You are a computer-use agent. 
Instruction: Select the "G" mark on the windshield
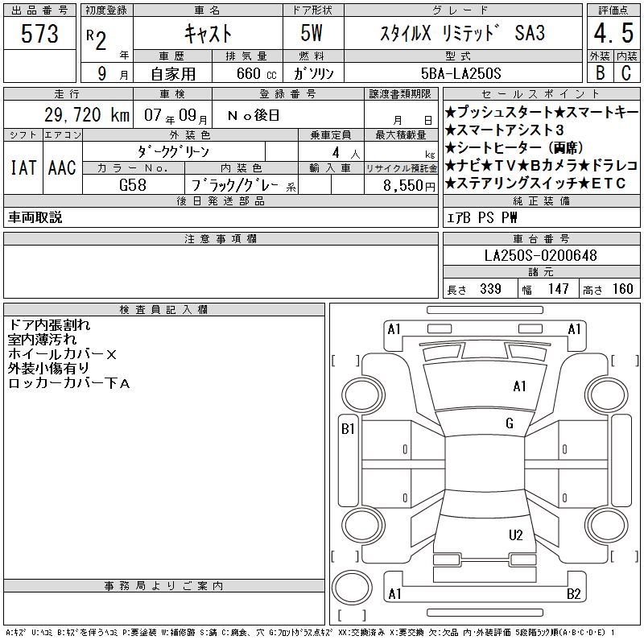point(510,423)
